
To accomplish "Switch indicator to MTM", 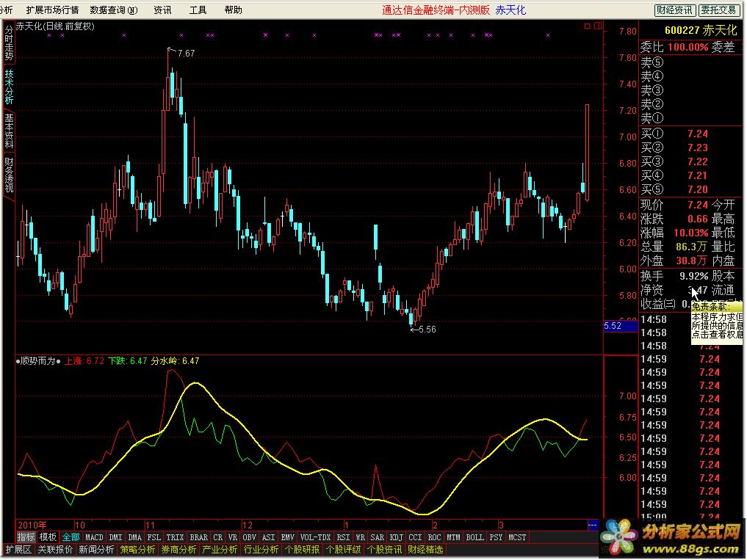I will coord(453,537).
